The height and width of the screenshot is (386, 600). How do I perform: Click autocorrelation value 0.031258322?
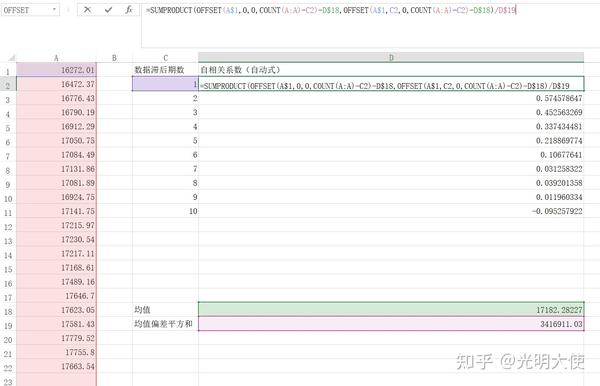coord(391,169)
